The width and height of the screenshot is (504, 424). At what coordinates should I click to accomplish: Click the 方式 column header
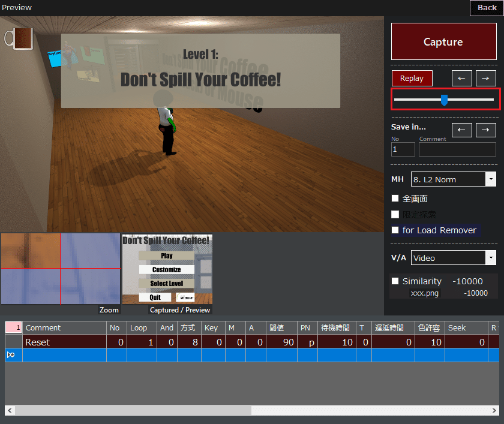[x=190, y=327]
